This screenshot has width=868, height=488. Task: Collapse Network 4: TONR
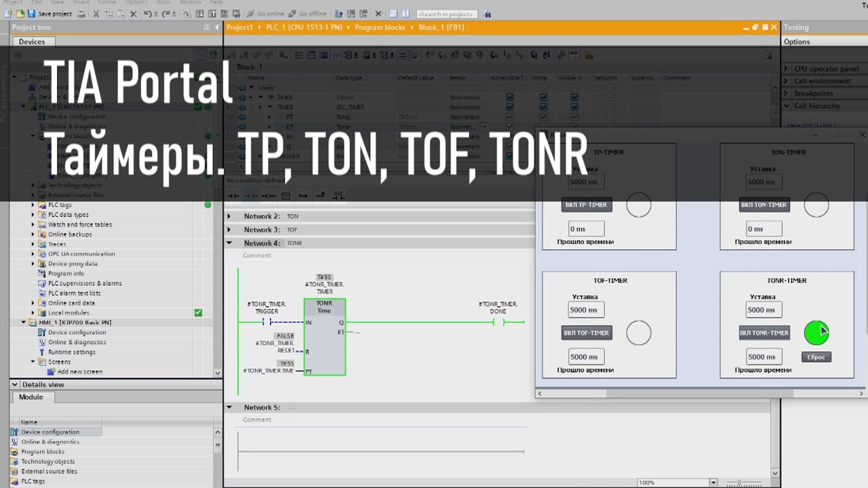[x=229, y=243]
